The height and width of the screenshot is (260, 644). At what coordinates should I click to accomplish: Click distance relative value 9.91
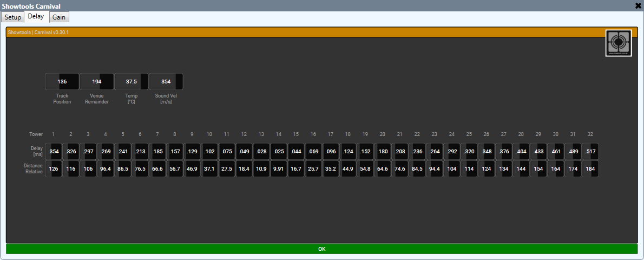click(x=279, y=168)
